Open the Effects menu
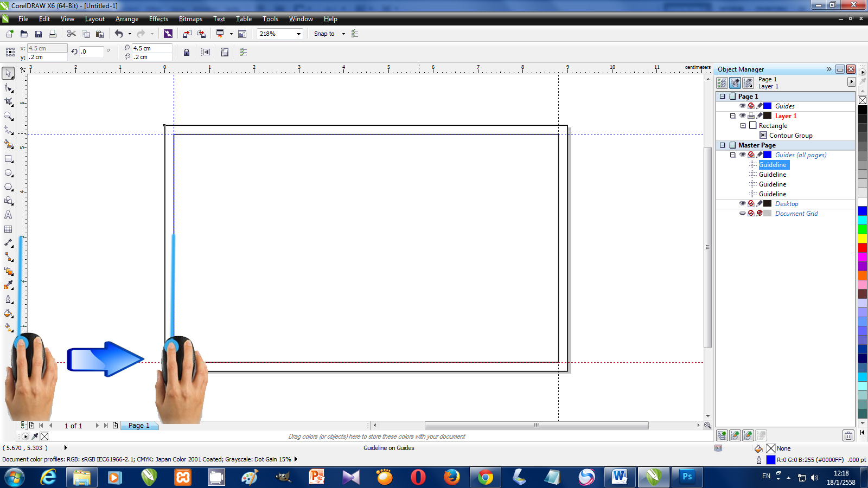 click(158, 19)
